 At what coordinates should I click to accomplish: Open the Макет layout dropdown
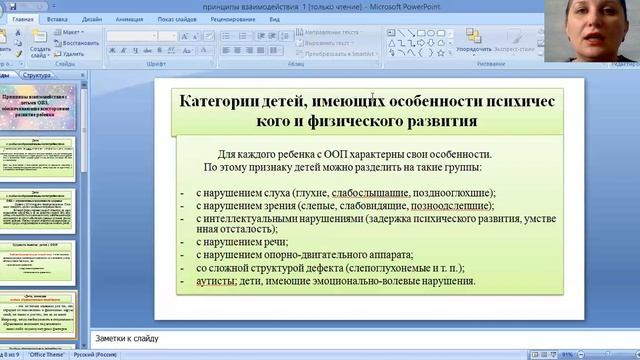[69, 32]
